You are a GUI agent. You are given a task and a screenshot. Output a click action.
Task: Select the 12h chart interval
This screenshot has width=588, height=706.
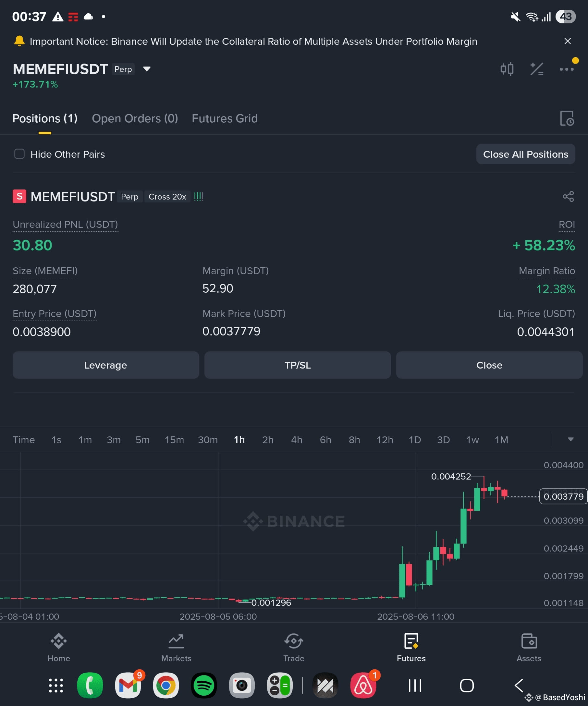(385, 440)
